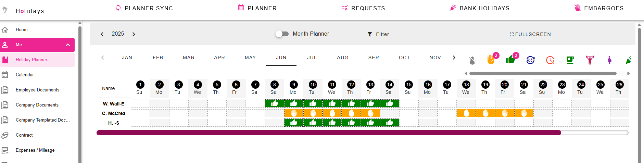
Task: Switch to the JUL month tab
Action: [x=312, y=58]
